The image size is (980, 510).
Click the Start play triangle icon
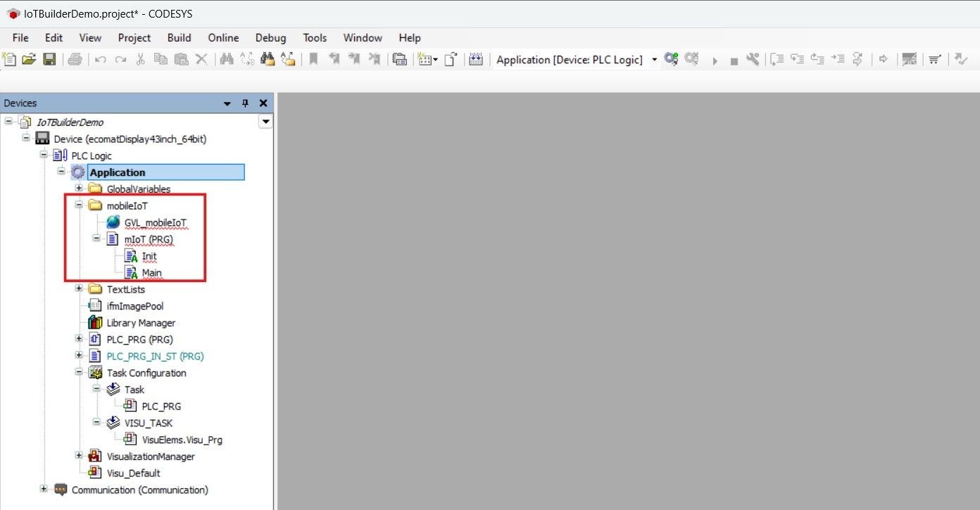(715, 61)
